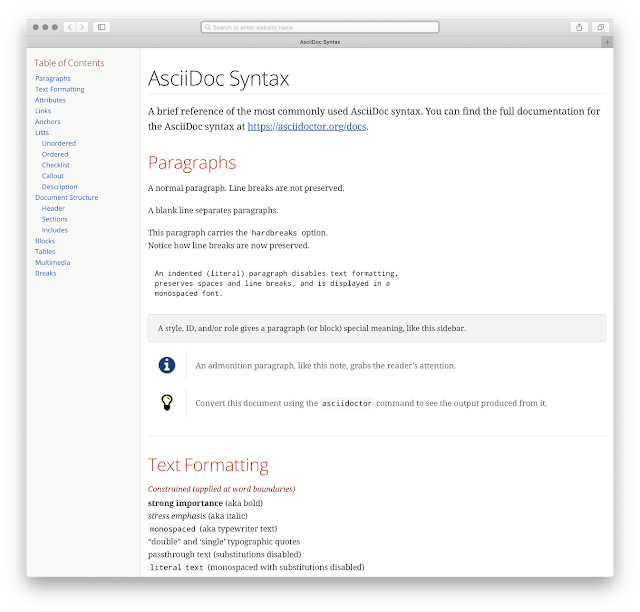The image size is (640, 612).
Task: Open the Callout entry in the sidebar
Action: 53,176
